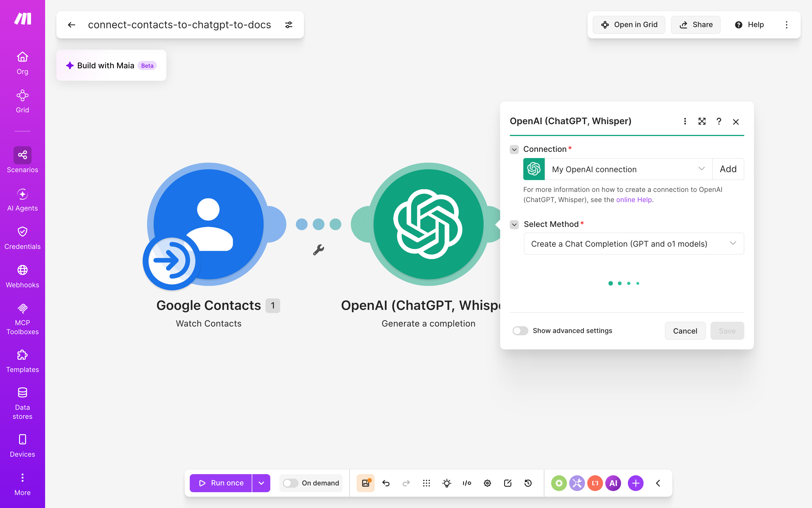Open scenario inputs and outputs
This screenshot has width=812, height=508.
coord(467,483)
